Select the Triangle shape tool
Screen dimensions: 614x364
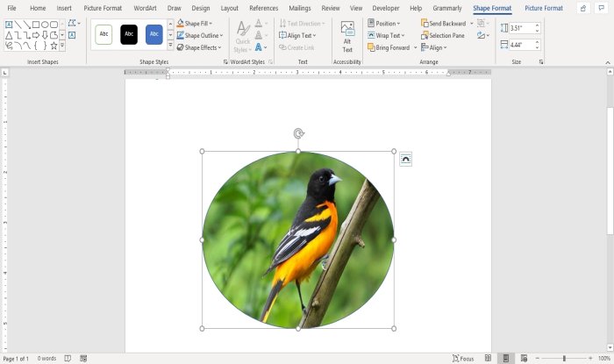click(9, 35)
